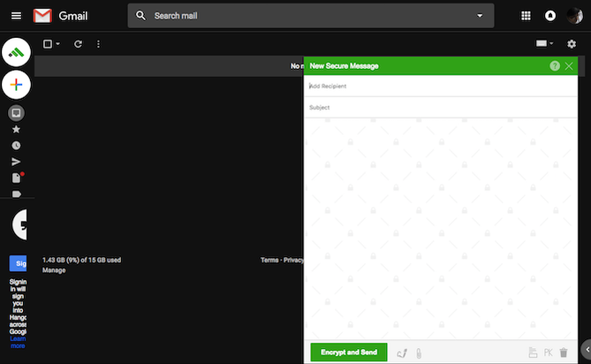
Task: Discard the secure message draft
Action: (564, 353)
